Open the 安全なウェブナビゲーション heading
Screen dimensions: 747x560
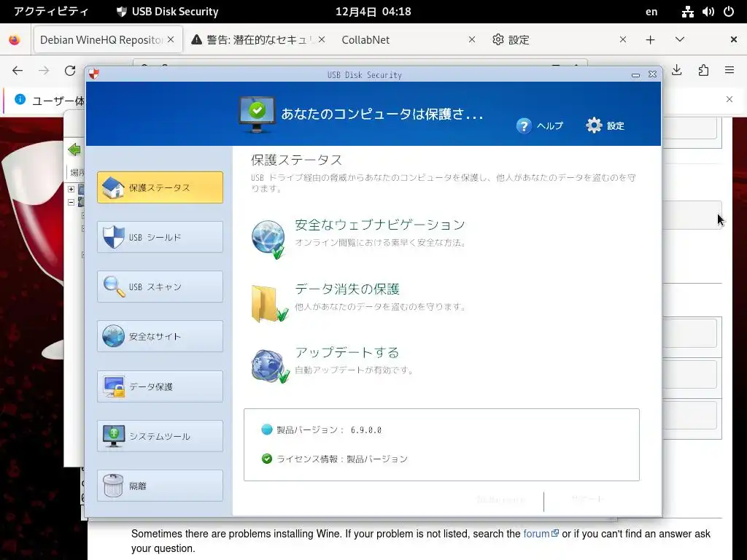[379, 225]
